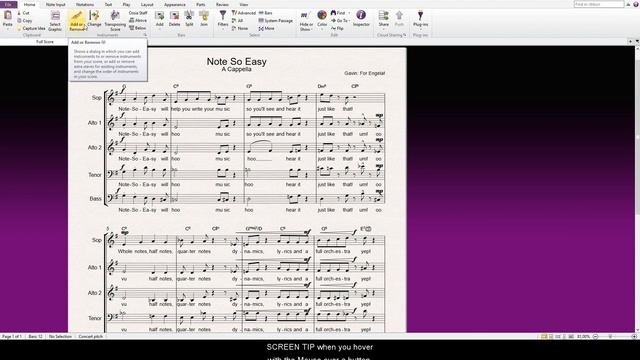Open the document tabs dropdown arrow

[637, 42]
